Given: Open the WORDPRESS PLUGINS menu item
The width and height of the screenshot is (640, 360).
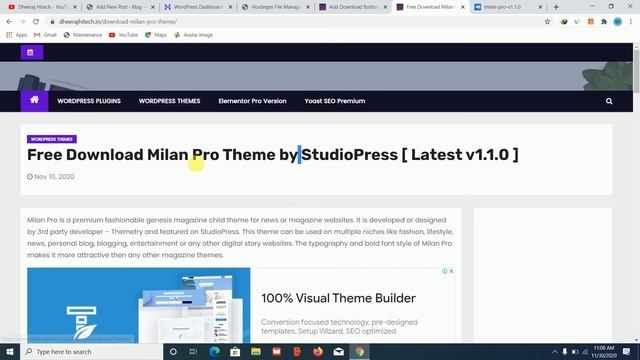Looking at the screenshot, I should click(89, 101).
